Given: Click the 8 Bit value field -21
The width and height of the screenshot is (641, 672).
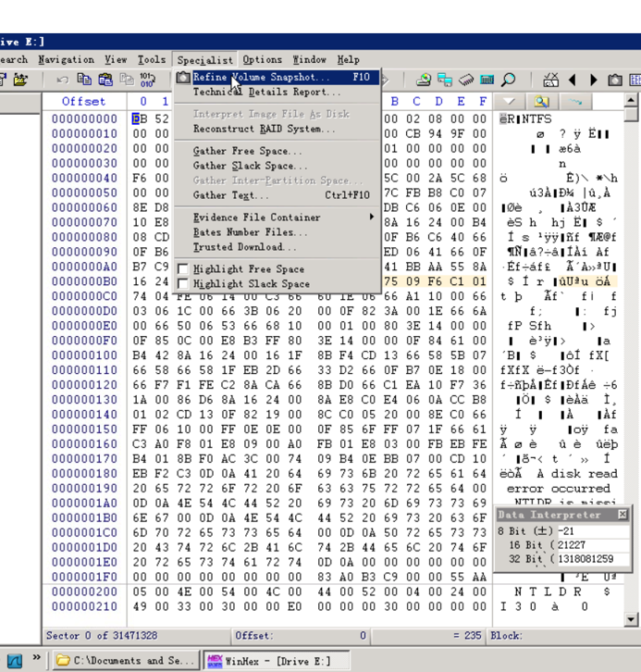Looking at the screenshot, I should [x=594, y=531].
